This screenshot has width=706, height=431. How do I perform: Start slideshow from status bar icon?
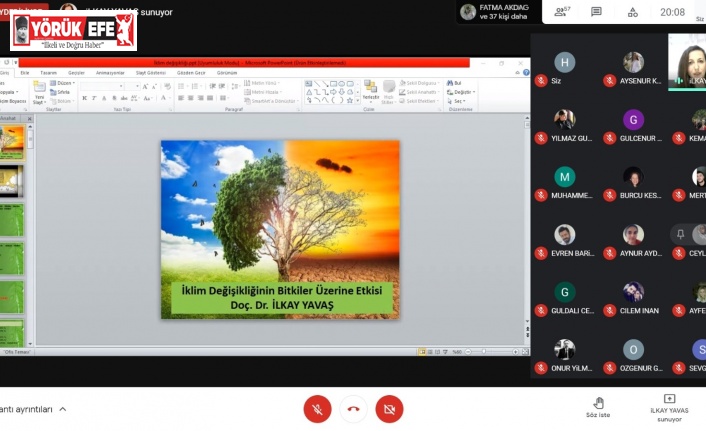pos(445,352)
